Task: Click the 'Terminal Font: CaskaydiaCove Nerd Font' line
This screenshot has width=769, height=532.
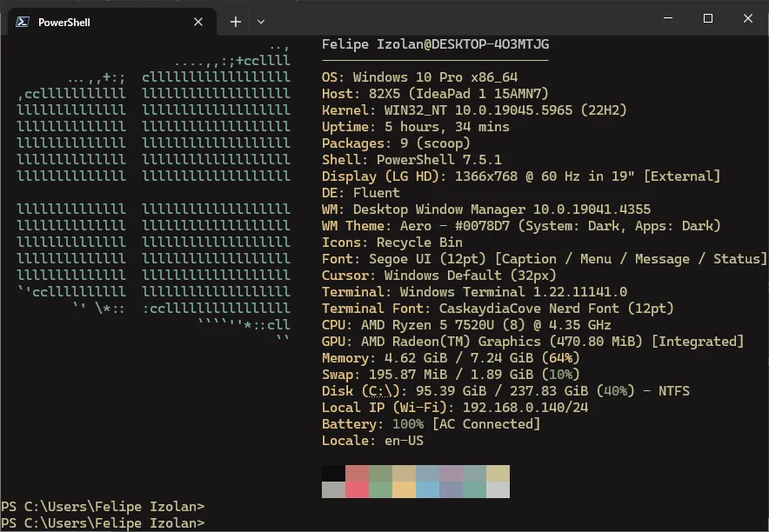Action: tap(498, 309)
